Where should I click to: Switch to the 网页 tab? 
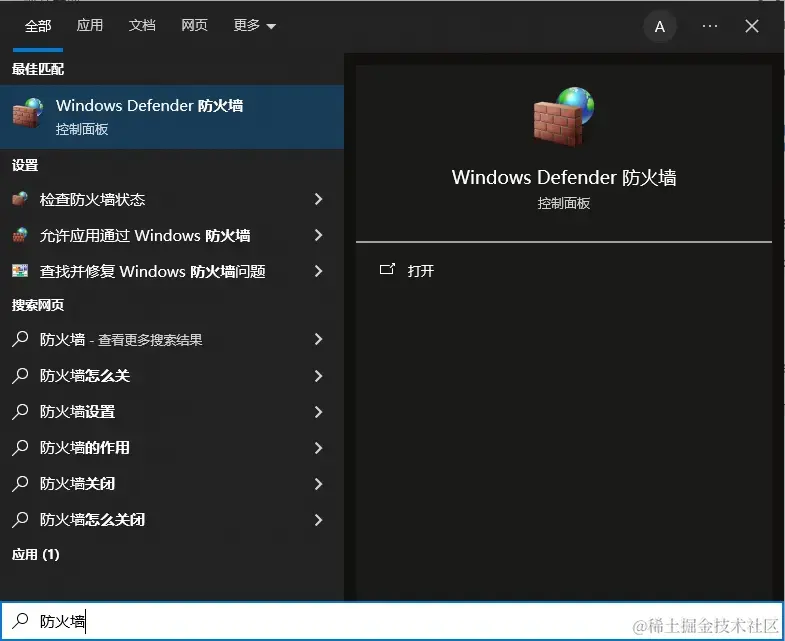coord(194,25)
